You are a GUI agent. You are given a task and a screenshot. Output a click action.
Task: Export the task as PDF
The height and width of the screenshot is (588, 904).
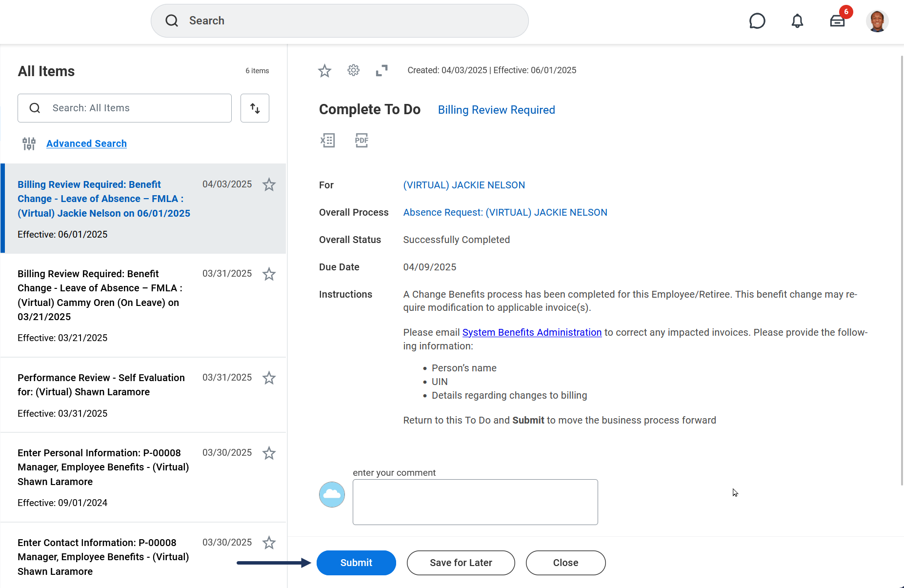[x=362, y=141]
